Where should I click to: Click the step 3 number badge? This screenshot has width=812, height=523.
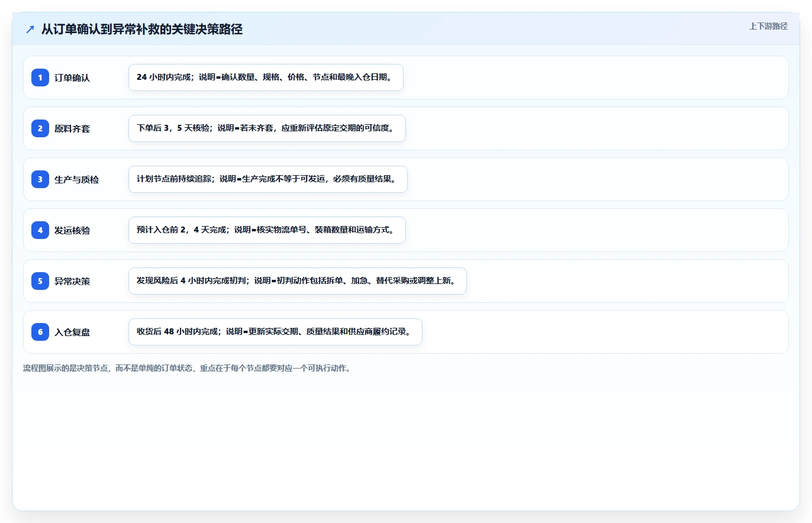[x=40, y=179]
